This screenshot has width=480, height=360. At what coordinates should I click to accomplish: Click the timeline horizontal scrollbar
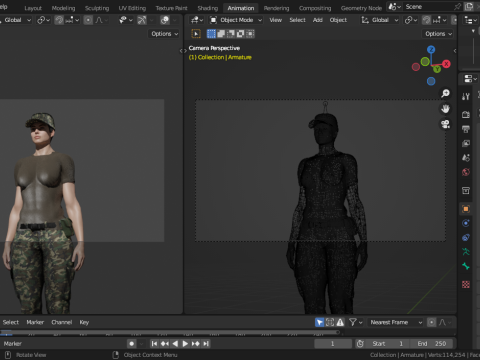pos(170,332)
